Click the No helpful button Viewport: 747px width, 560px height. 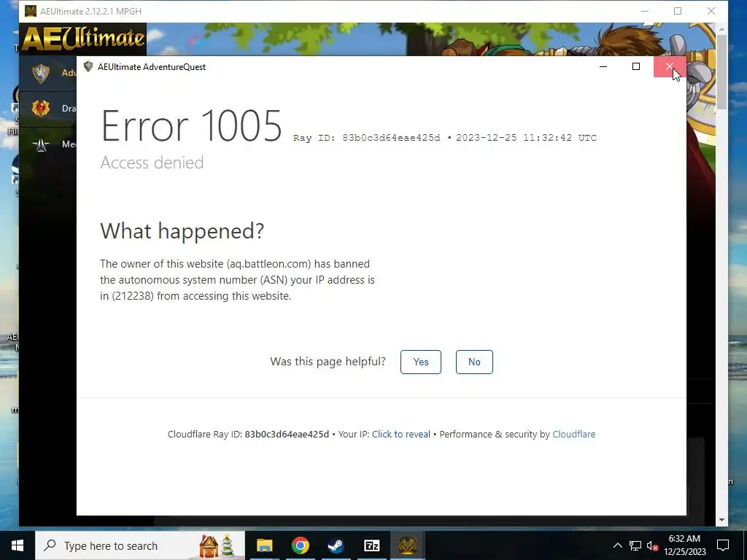tap(474, 362)
